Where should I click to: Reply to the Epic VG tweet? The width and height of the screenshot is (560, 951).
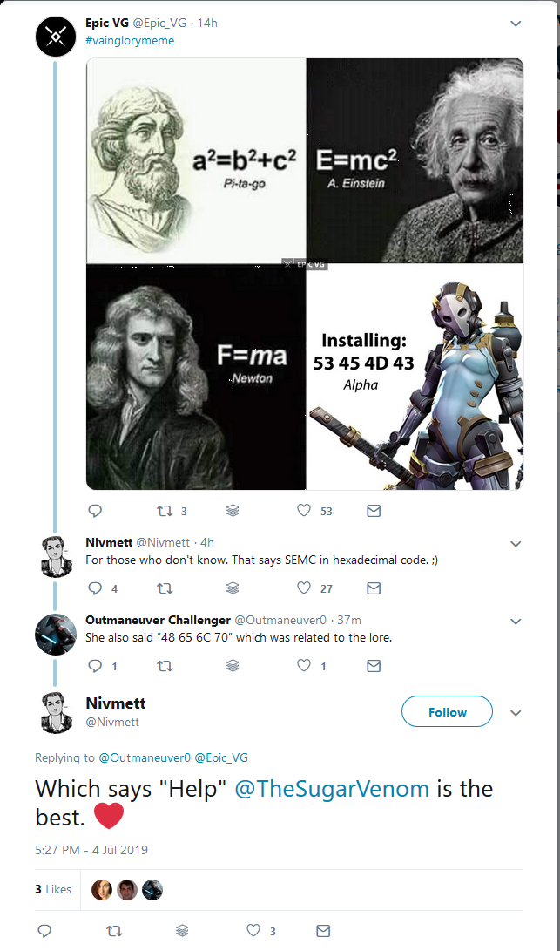point(96,511)
